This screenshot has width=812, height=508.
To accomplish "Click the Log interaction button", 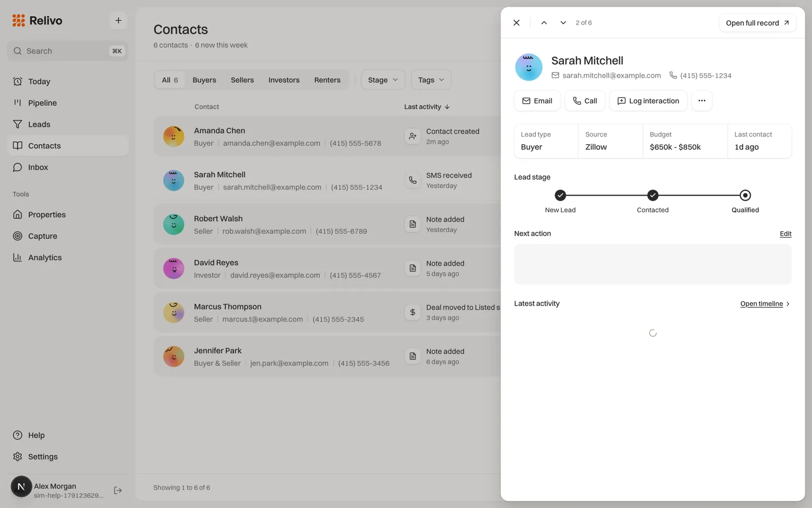I will [x=648, y=101].
